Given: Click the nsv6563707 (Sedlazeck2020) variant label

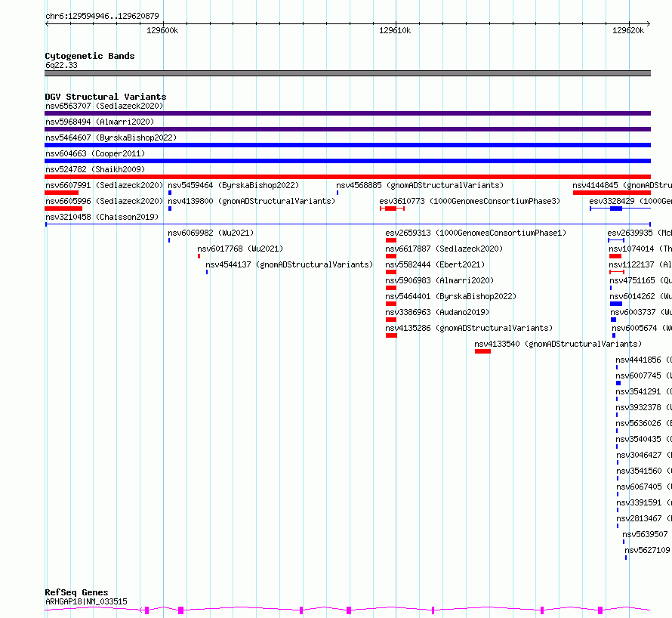Looking at the screenshot, I should (x=104, y=106).
